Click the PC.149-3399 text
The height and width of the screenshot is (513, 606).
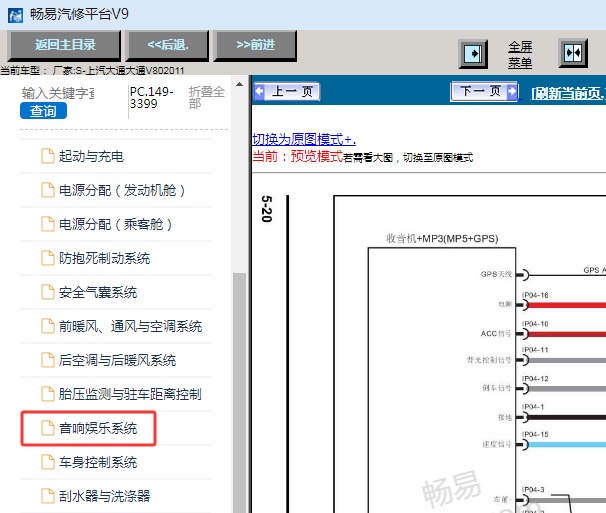(x=152, y=98)
